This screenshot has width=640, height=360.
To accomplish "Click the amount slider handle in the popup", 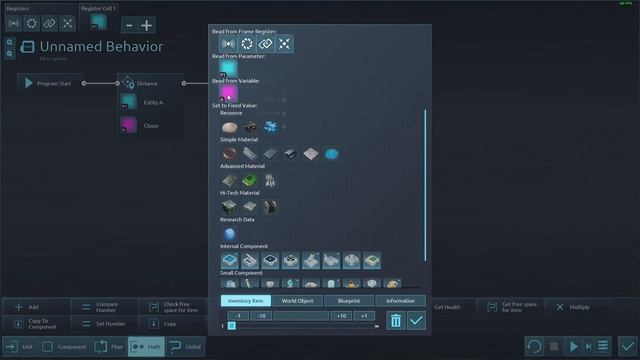I will 231,326.
